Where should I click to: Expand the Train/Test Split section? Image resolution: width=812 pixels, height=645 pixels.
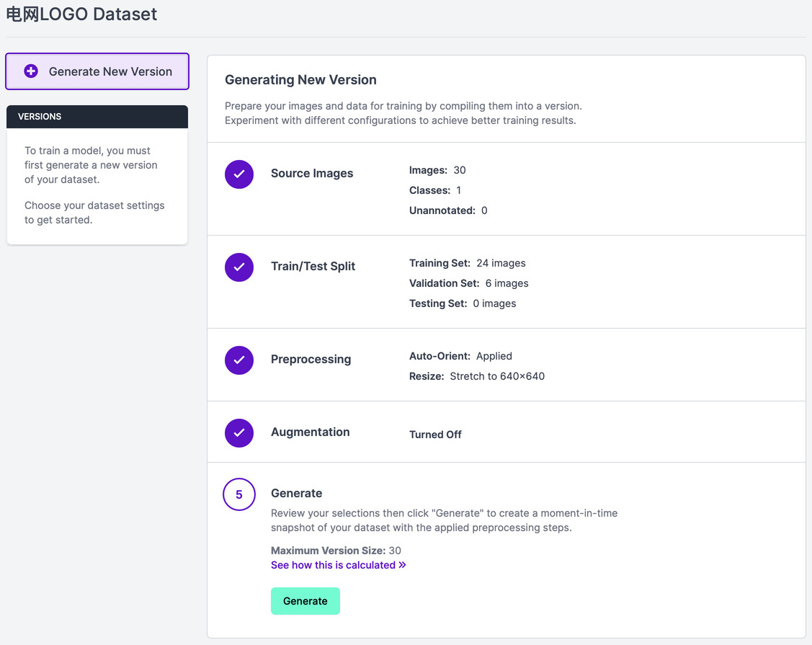[313, 267]
